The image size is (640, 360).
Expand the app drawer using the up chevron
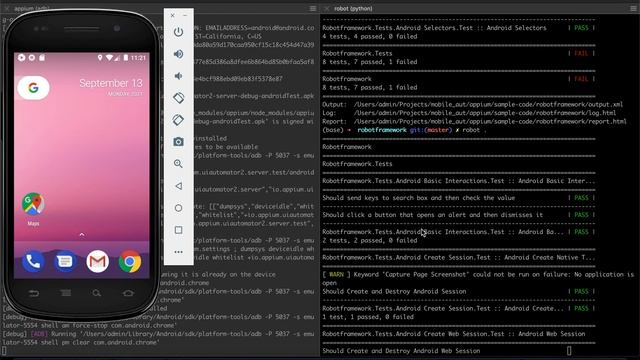[x=82, y=234]
